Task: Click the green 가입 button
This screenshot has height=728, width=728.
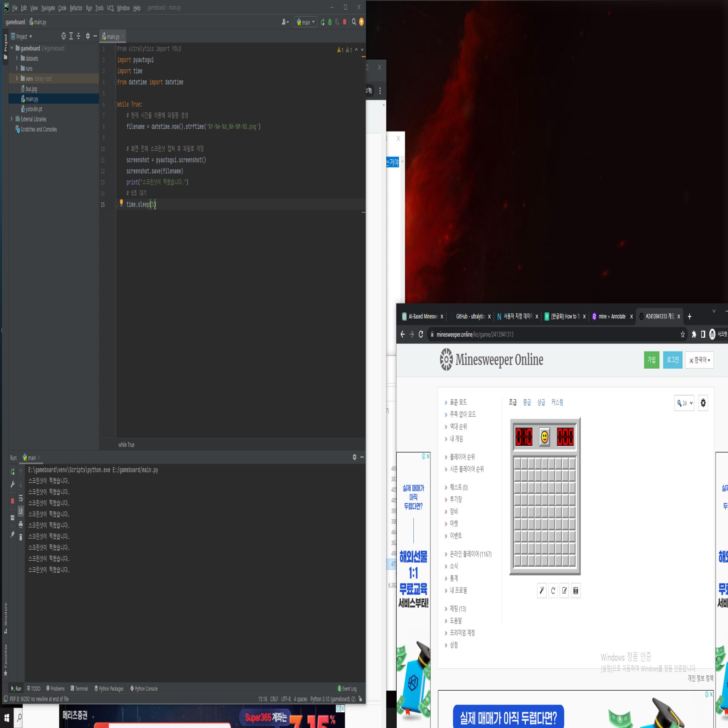Action: pos(652,360)
